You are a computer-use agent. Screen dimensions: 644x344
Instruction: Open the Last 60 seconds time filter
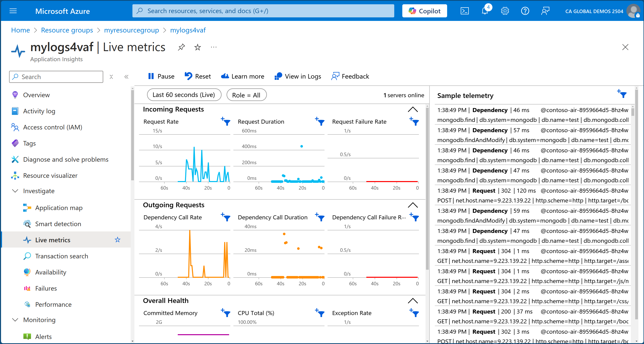[184, 95]
